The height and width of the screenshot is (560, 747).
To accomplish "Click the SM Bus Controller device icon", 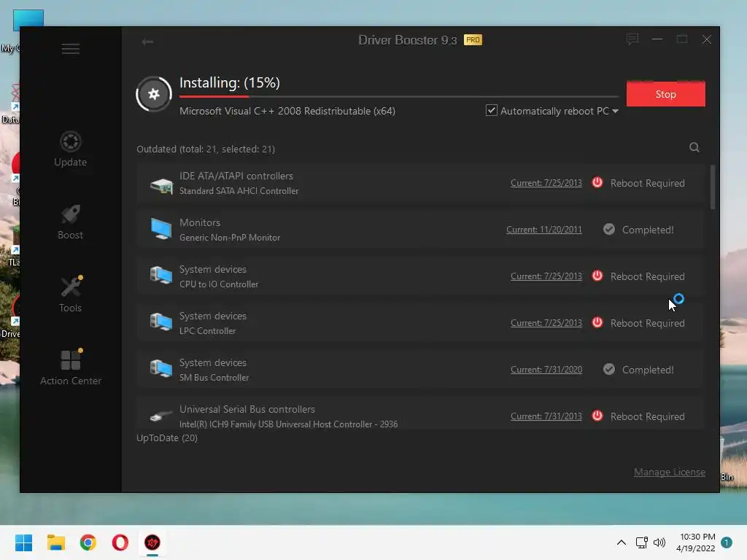I will (x=161, y=369).
